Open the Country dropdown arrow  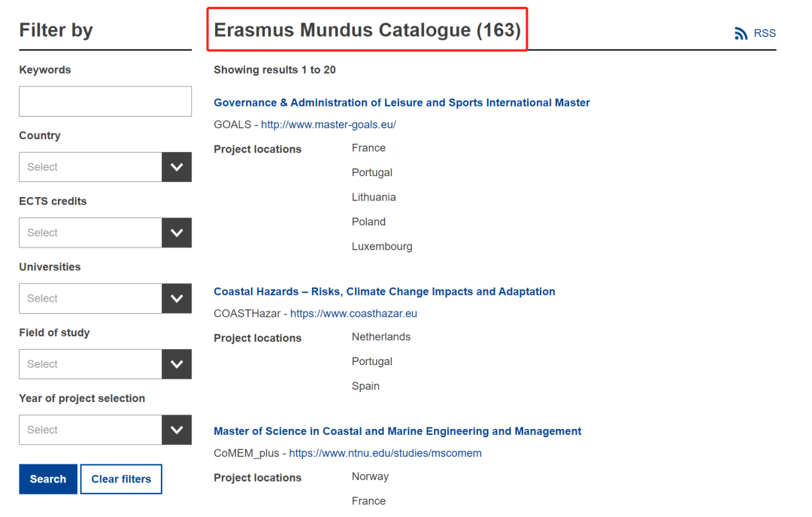coord(177,167)
